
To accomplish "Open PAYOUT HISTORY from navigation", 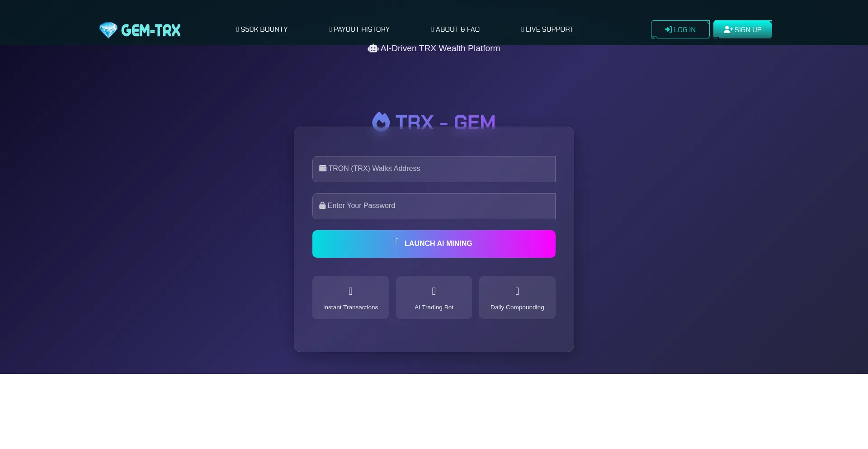I will click(x=359, y=29).
